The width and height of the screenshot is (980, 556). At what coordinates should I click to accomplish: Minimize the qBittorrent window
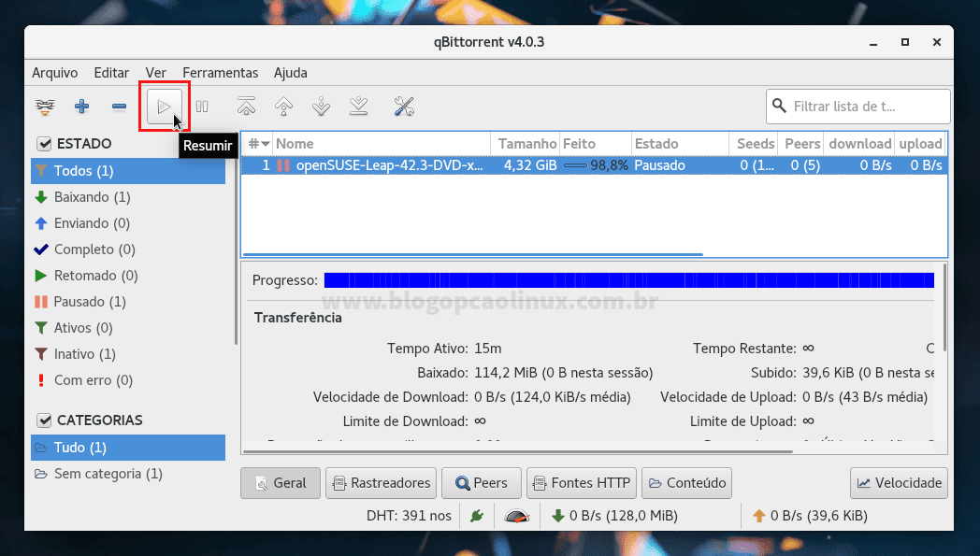click(x=873, y=42)
